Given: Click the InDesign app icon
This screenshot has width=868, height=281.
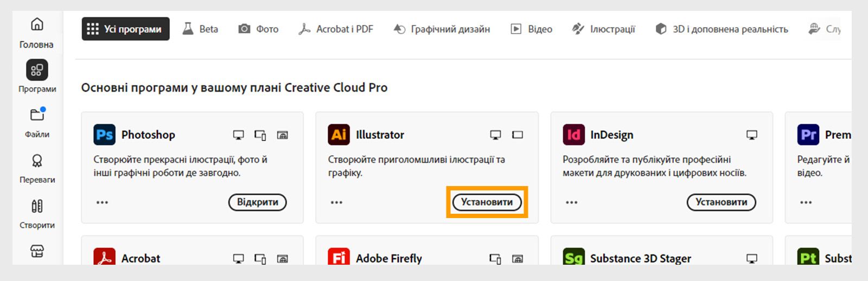Looking at the screenshot, I should pos(573,135).
